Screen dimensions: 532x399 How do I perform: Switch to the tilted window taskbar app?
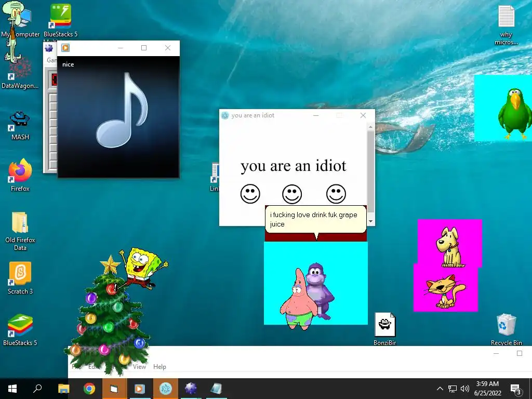click(x=216, y=389)
